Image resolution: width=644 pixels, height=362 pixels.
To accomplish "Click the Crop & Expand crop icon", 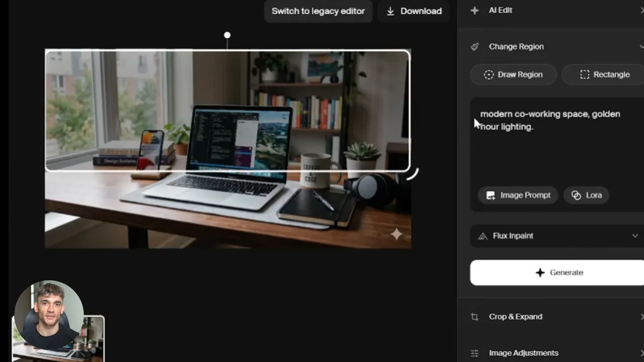I will pos(474,317).
